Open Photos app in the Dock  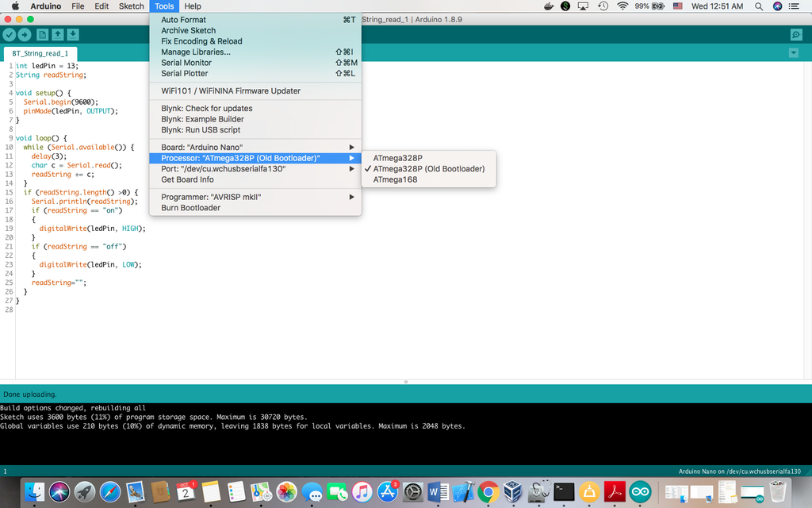pyautogui.click(x=286, y=491)
